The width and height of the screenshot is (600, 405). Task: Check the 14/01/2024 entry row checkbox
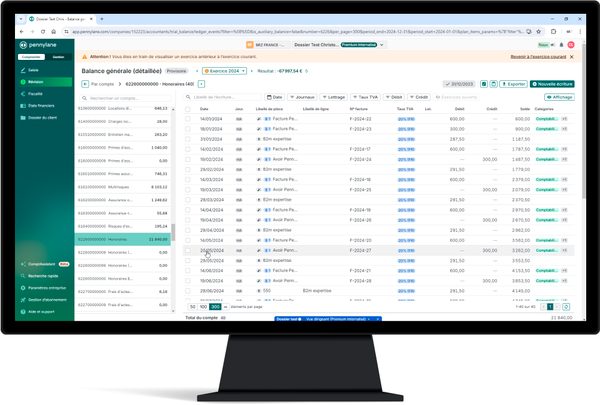[x=188, y=119]
